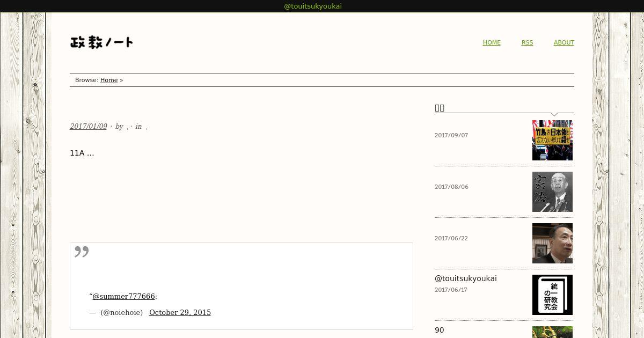This screenshot has width=644, height=338.
Task: Click the @touitsukyoukai link in top bar
Action: pyautogui.click(x=313, y=6)
